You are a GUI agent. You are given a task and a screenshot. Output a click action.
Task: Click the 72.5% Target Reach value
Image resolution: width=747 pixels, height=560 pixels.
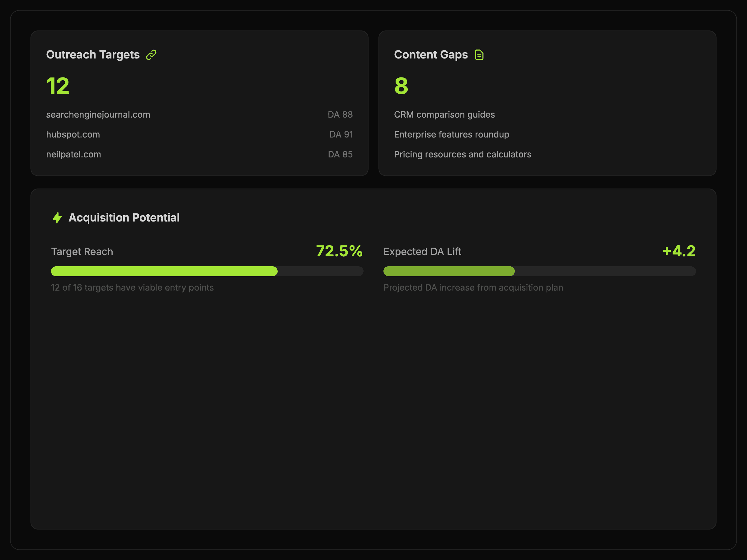click(339, 251)
